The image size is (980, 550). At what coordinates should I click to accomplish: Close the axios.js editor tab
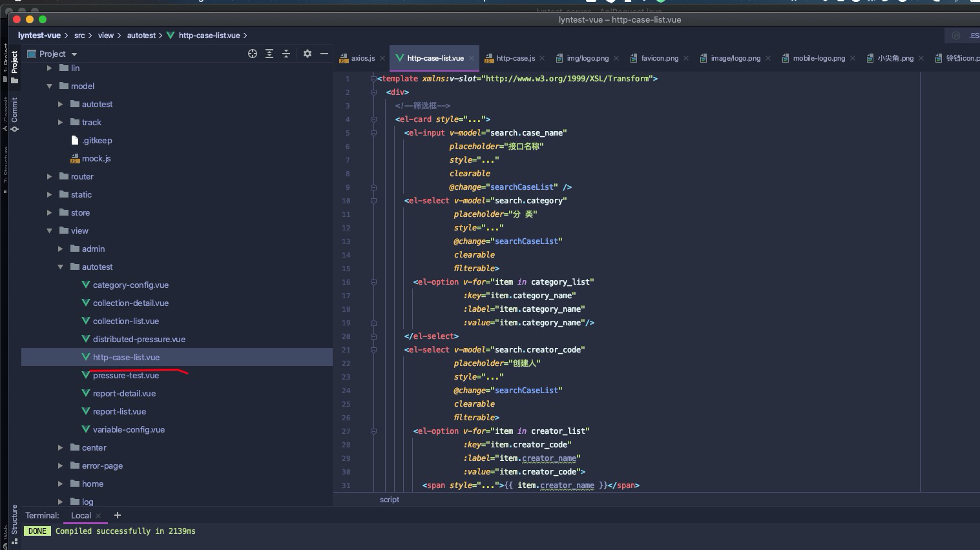pos(382,58)
